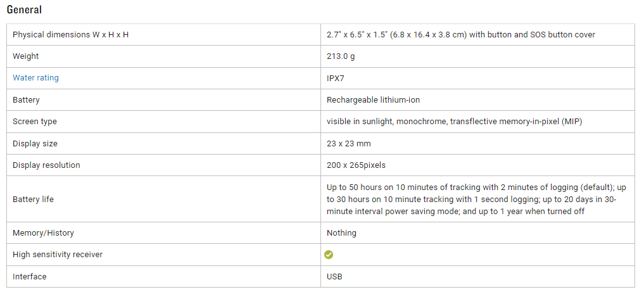
Task: Click the 23 x 23 mm value
Action: coord(348,144)
